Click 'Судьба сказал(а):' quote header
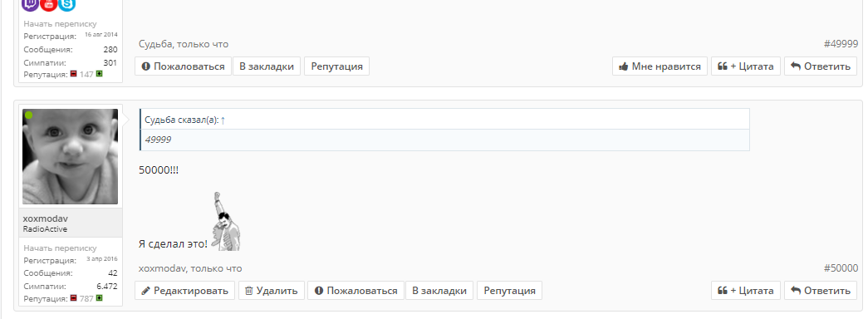Viewport: 868px width, 319px height. 182,120
